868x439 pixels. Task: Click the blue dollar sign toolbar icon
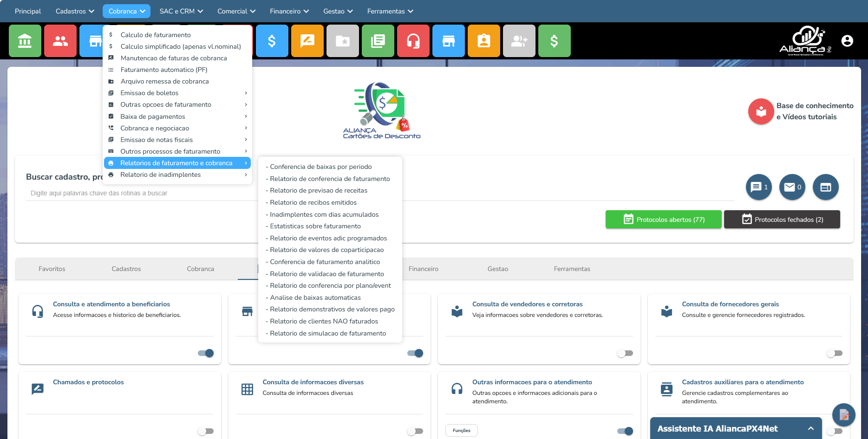click(272, 41)
